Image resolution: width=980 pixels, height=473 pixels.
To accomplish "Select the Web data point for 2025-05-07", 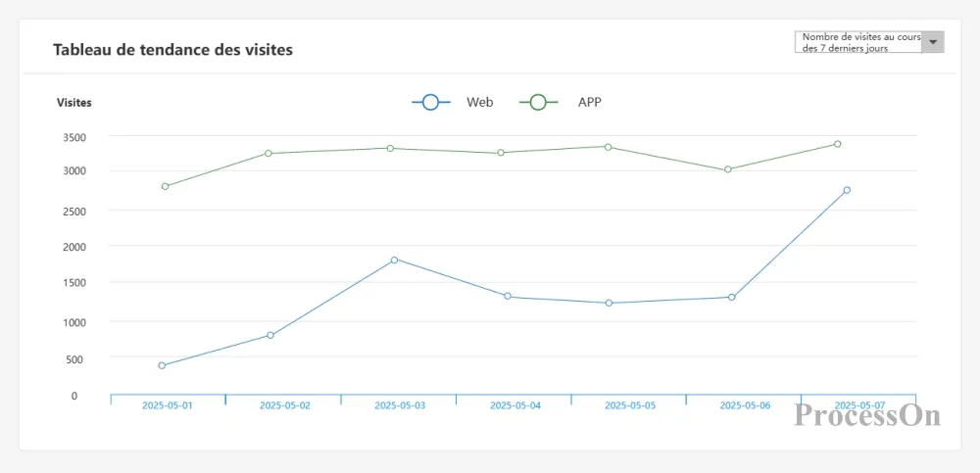I will 847,190.
